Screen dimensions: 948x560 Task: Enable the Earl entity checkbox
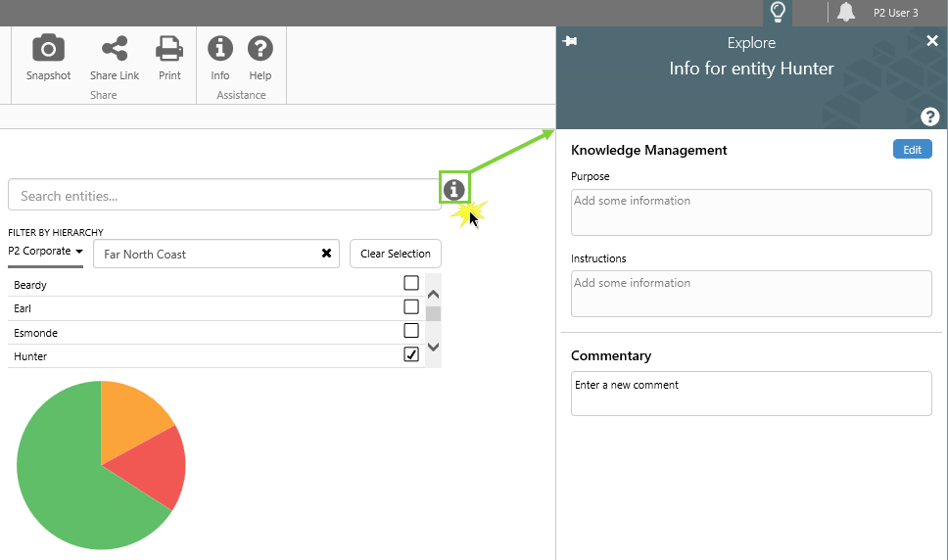tap(411, 306)
